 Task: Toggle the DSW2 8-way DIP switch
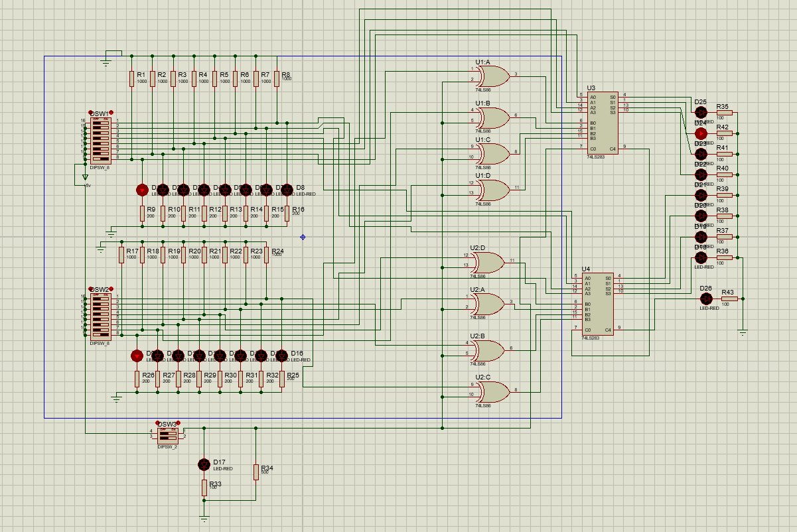coord(101,316)
